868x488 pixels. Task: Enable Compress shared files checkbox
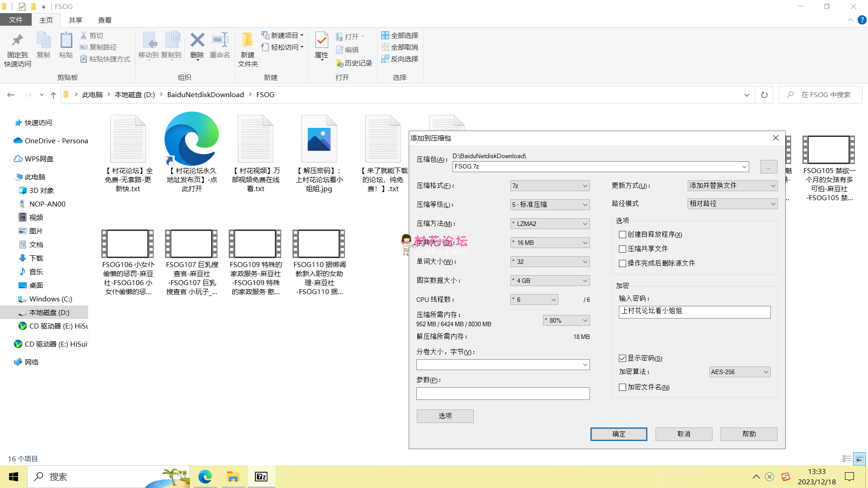point(623,249)
